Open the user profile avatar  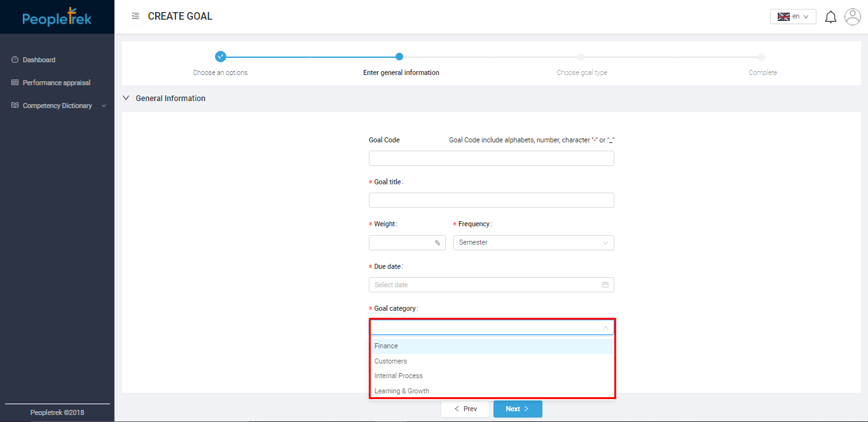click(852, 17)
